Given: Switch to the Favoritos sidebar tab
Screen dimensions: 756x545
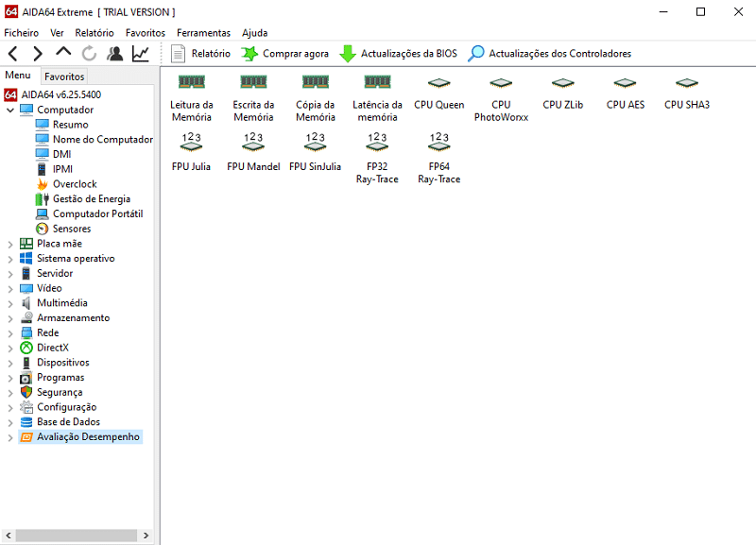Looking at the screenshot, I should click(x=64, y=77).
